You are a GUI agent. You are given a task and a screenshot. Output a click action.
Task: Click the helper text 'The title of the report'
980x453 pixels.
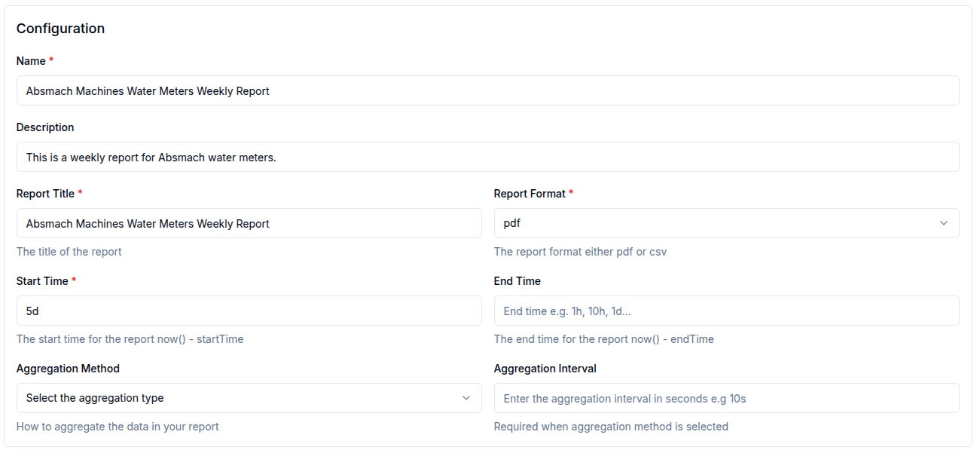click(x=69, y=251)
